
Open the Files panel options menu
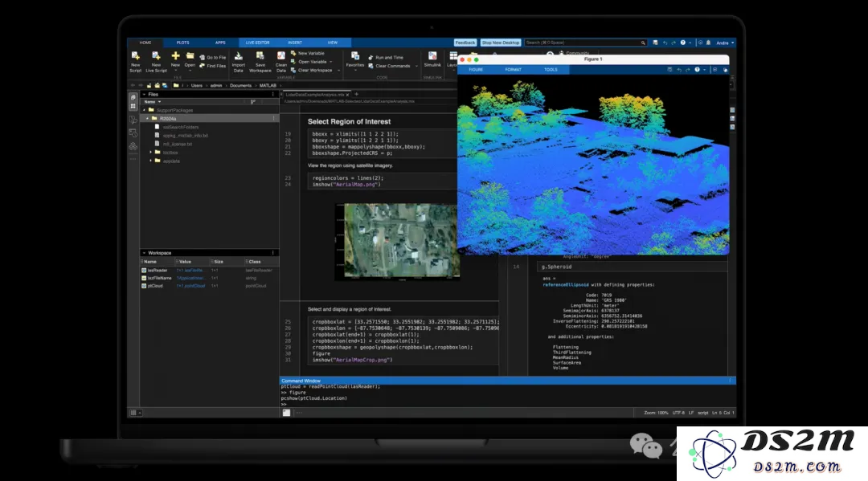(273, 95)
